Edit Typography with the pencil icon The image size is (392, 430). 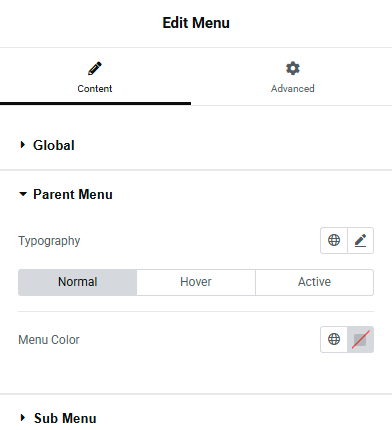click(360, 240)
